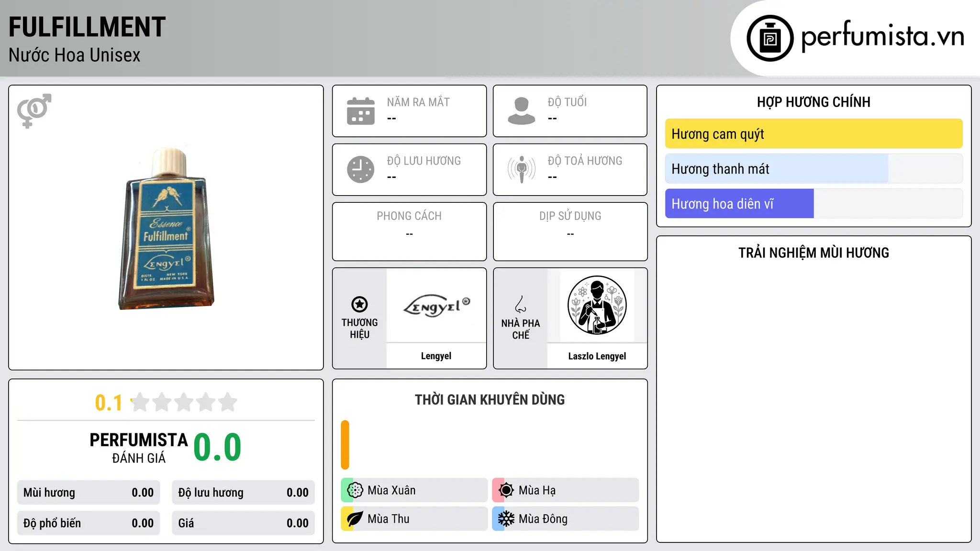
Task: Click the Giá rating row
Action: (244, 523)
